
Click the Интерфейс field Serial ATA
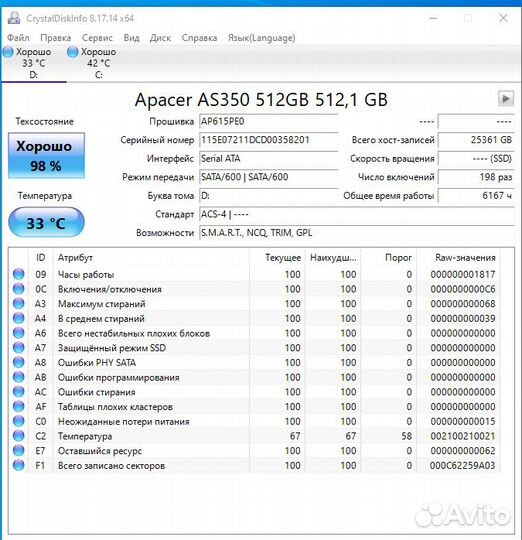268,159
